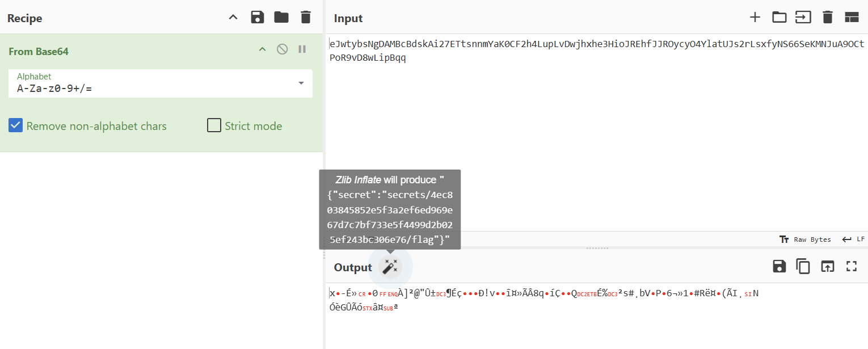Change the LF end-of-line sequence

click(x=853, y=239)
